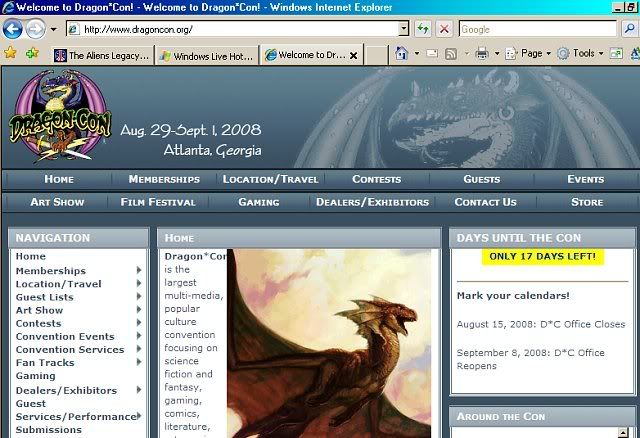Click the RSS feeds icon
The image size is (640, 438).
[451, 53]
